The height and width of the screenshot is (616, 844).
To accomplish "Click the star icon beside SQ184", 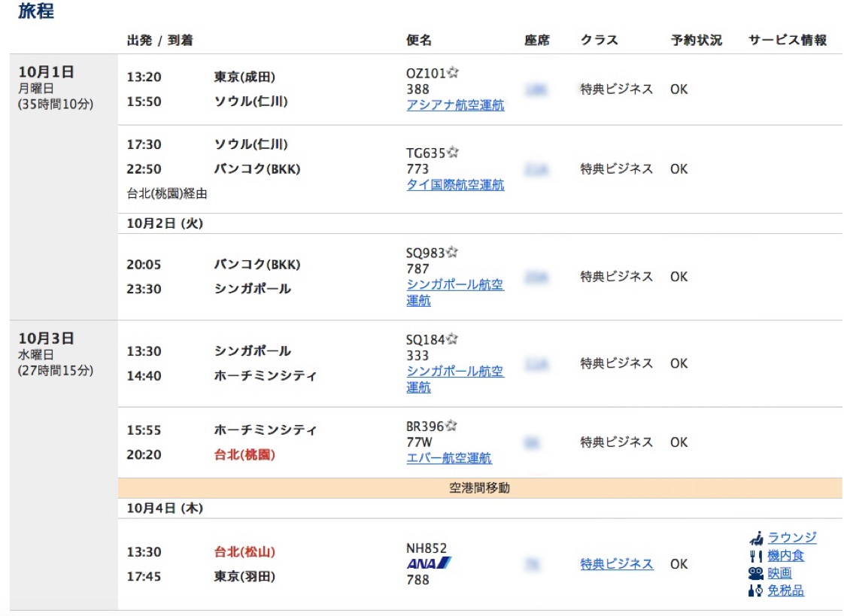I will pos(452,338).
